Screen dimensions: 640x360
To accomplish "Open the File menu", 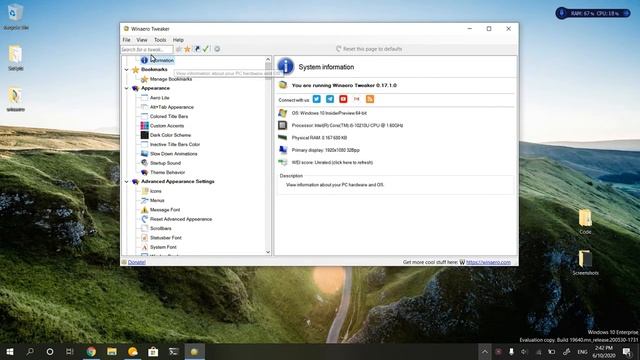I will (x=127, y=40).
